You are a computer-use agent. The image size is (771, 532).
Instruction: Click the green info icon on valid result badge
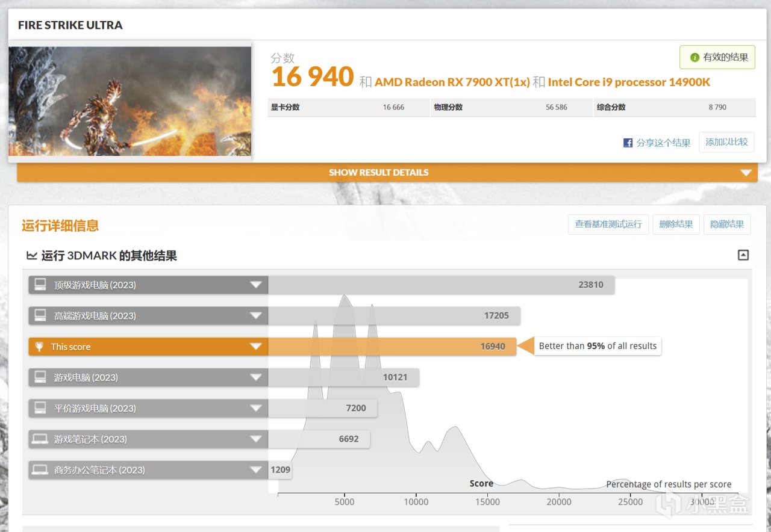[x=695, y=58]
